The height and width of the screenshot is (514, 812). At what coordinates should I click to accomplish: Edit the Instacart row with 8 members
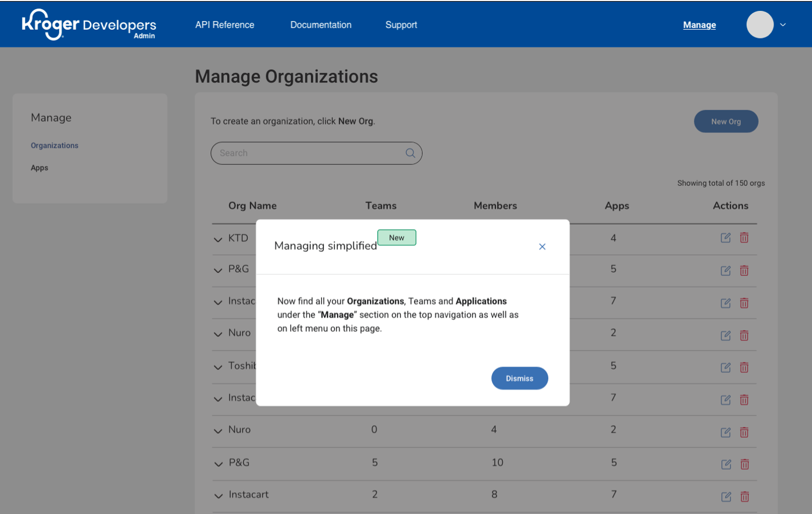(726, 497)
